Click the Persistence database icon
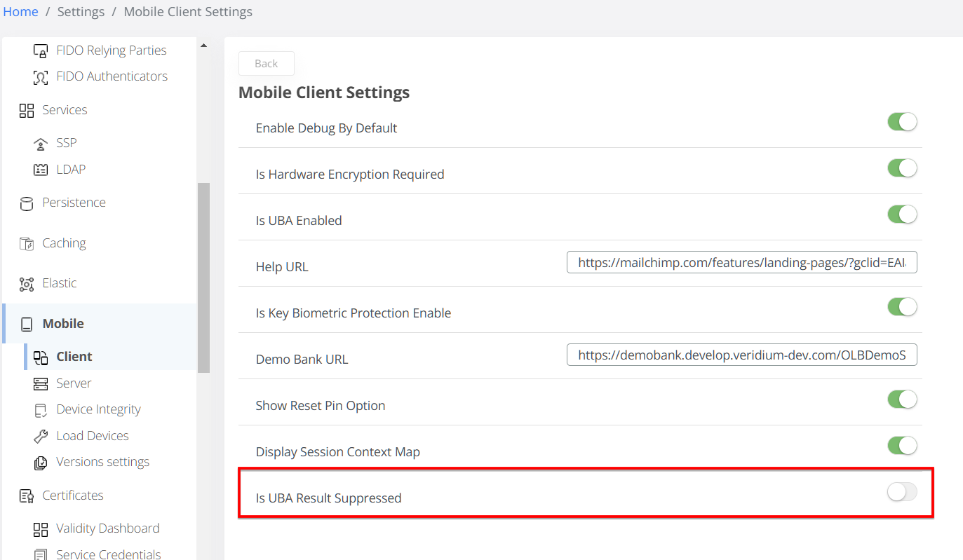The height and width of the screenshot is (560, 963). click(x=27, y=203)
